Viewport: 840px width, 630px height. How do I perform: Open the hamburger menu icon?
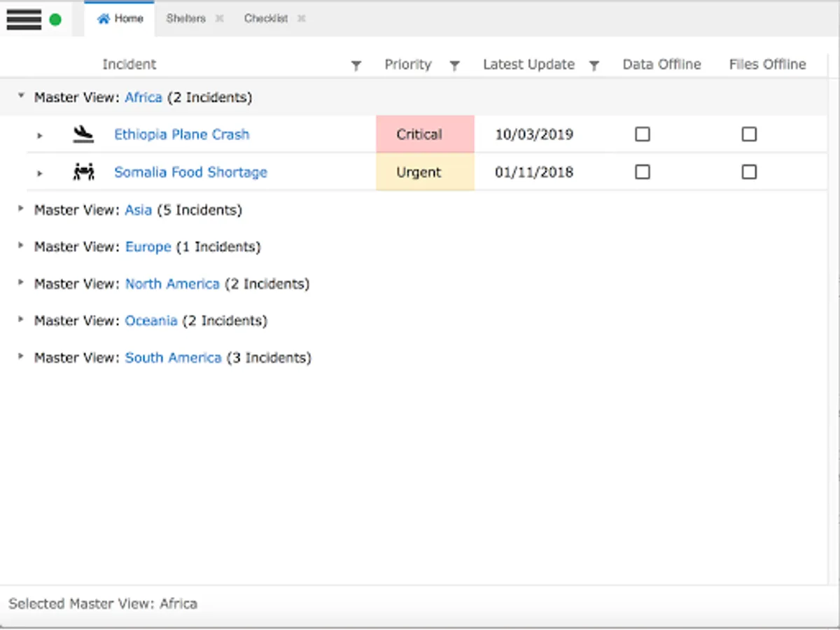pos(24,19)
